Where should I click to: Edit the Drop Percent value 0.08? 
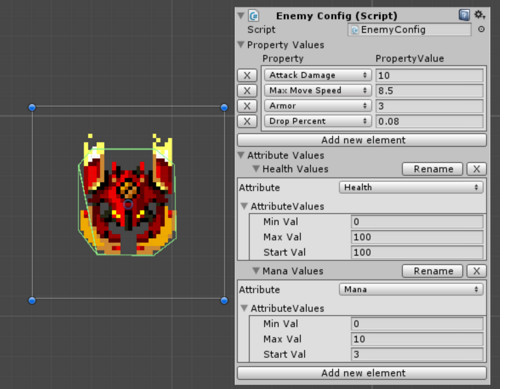click(x=430, y=121)
